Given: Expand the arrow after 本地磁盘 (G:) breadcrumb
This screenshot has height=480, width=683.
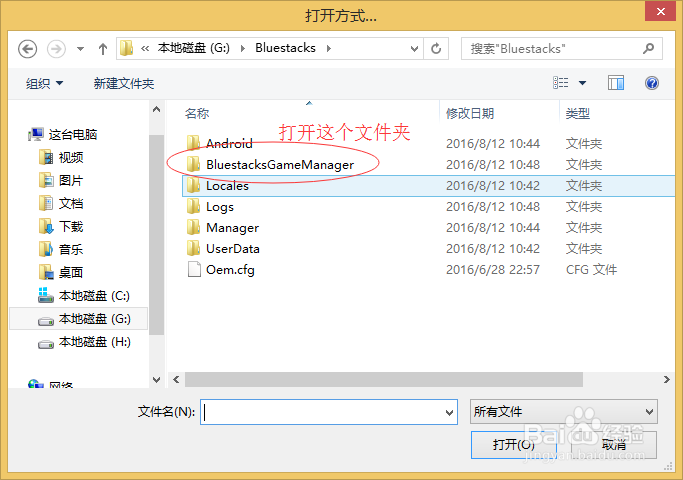Looking at the screenshot, I should coord(243,48).
